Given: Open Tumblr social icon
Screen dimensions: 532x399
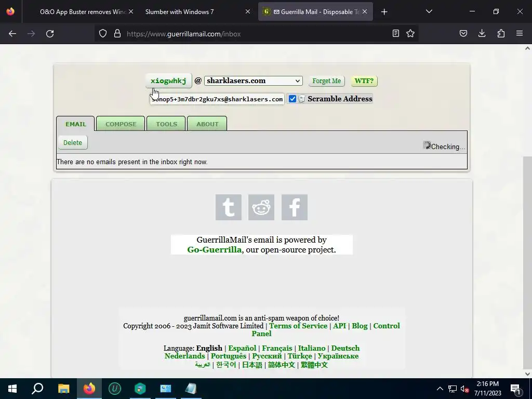Looking at the screenshot, I should (229, 207).
